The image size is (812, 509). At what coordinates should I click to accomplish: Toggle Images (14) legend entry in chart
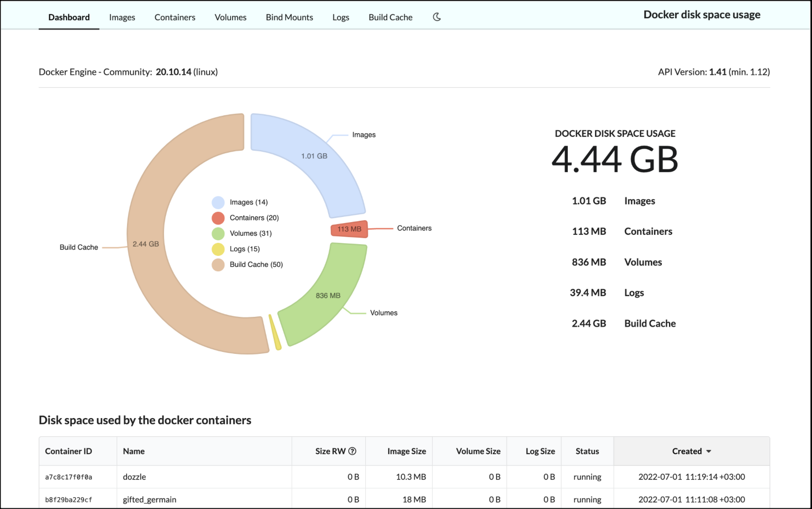pyautogui.click(x=248, y=202)
